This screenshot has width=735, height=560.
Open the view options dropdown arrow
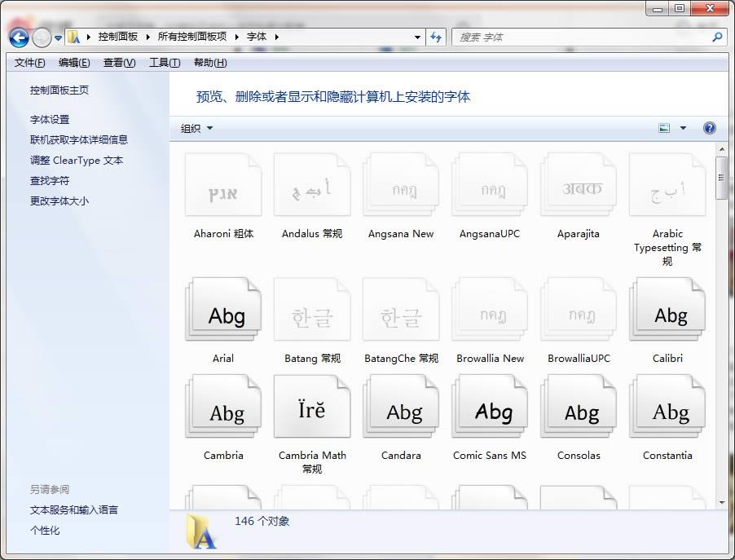[683, 128]
